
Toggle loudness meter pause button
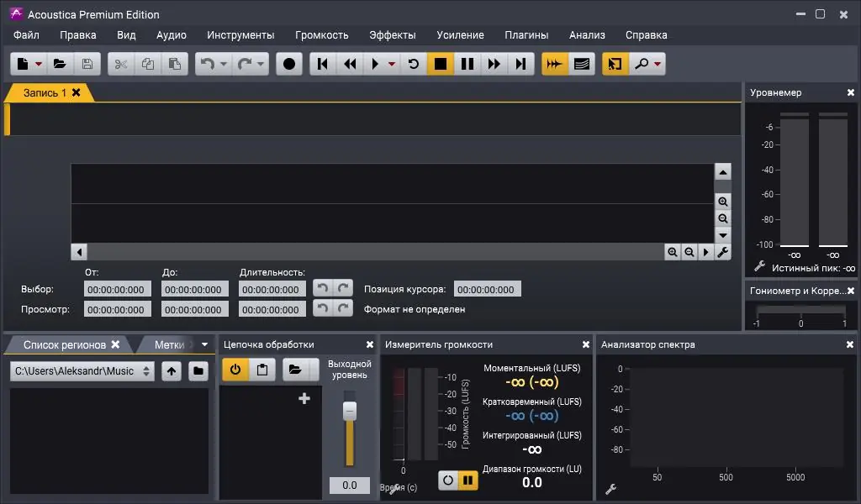(467, 480)
